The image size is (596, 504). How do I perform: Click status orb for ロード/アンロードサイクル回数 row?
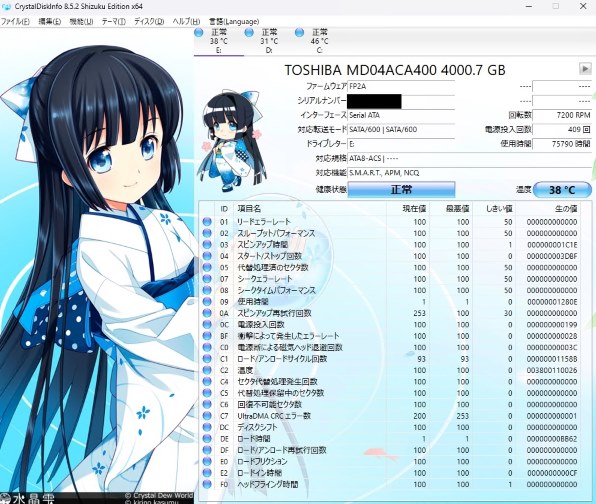(207, 358)
